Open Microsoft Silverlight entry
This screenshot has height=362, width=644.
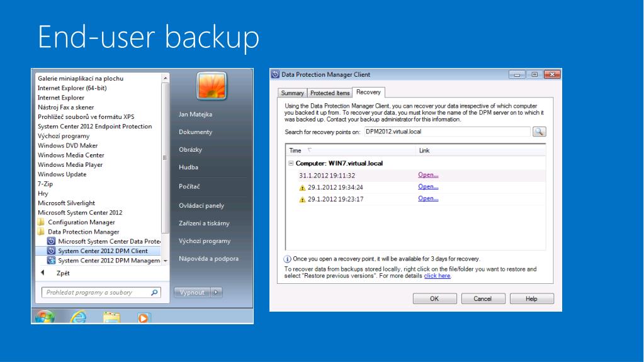[66, 203]
